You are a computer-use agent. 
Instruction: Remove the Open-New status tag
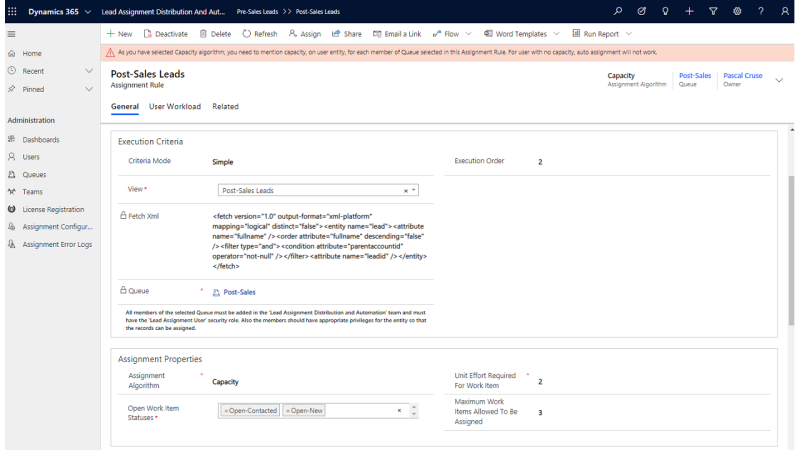click(288, 411)
